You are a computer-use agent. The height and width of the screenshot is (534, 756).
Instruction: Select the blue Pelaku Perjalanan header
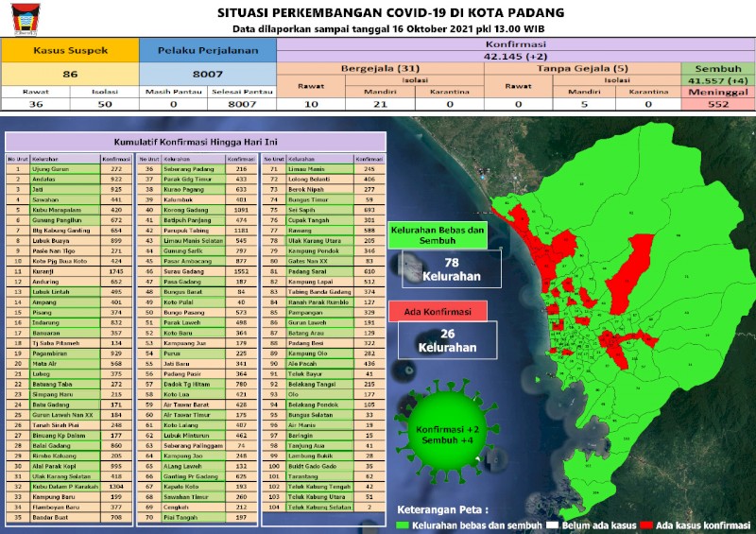pyautogui.click(x=208, y=50)
